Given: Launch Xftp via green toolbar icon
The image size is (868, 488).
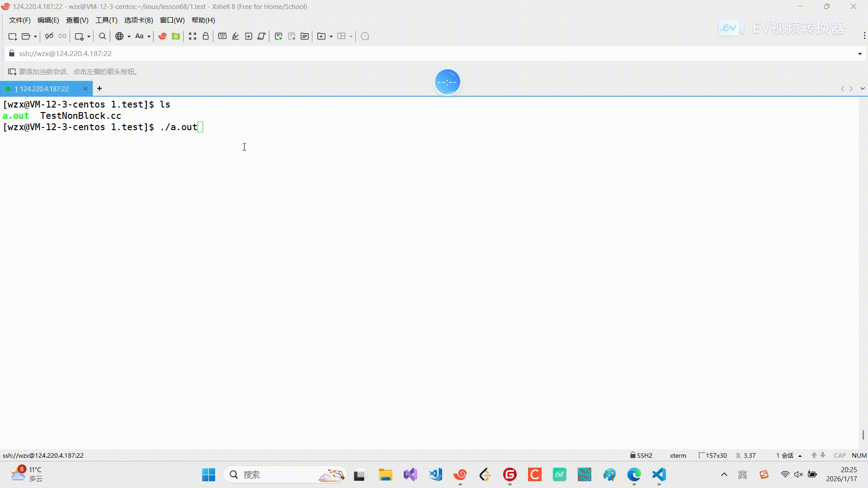Looking at the screenshot, I should tap(176, 36).
